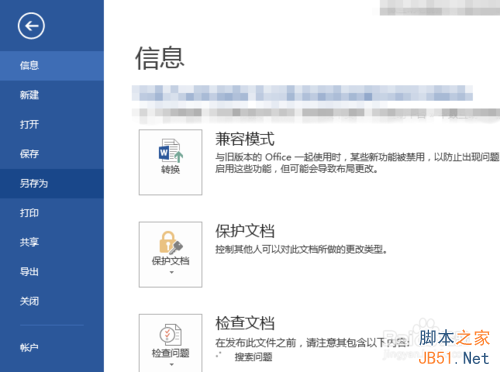Screen dimensions: 500x372
Task: Click the 信息 page title
Action: pos(159,58)
